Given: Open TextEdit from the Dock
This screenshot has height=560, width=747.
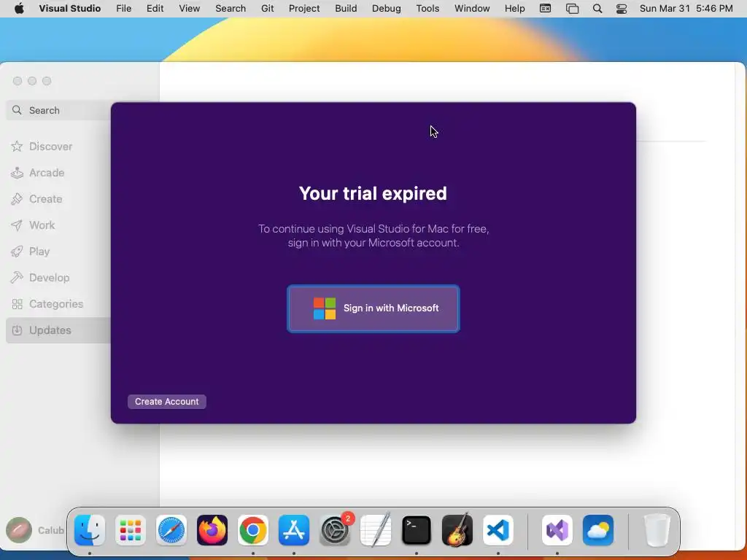Looking at the screenshot, I should point(376,530).
